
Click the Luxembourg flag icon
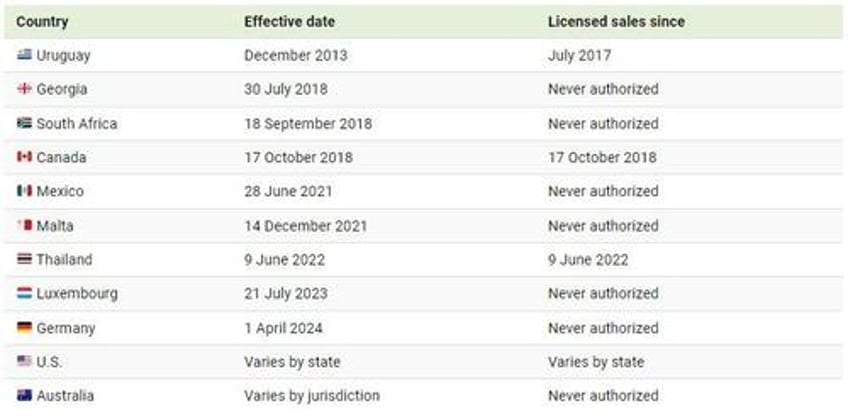point(24,294)
